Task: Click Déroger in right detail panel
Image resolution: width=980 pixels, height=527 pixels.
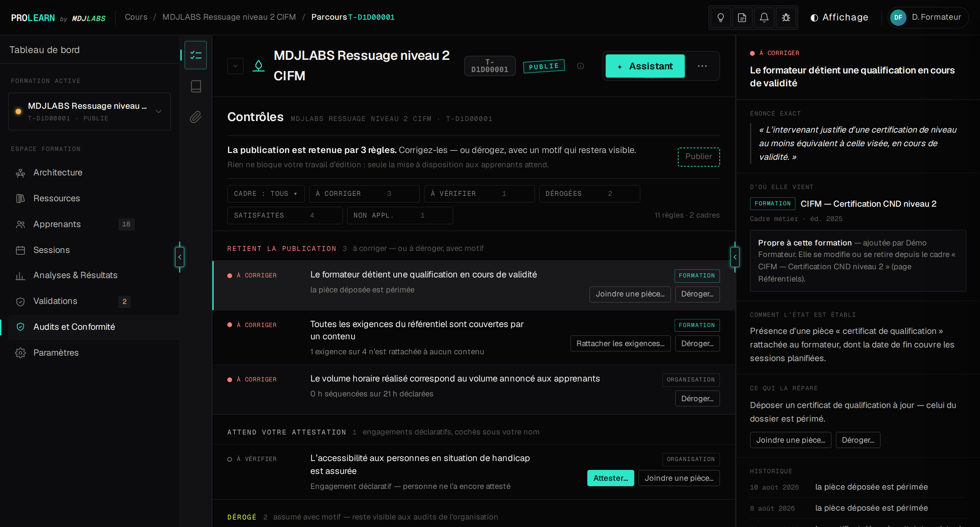Action: (858, 440)
